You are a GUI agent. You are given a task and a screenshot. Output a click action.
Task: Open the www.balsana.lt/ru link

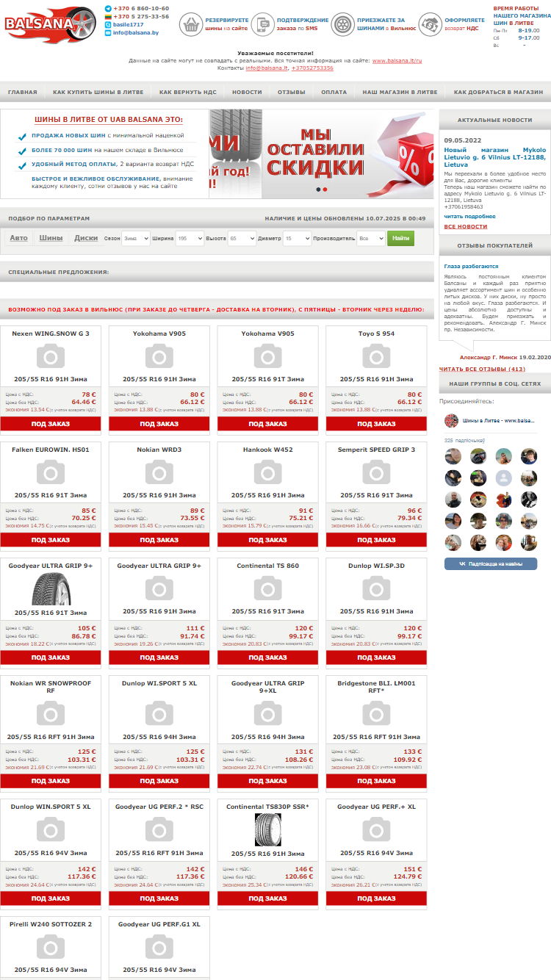point(397,61)
